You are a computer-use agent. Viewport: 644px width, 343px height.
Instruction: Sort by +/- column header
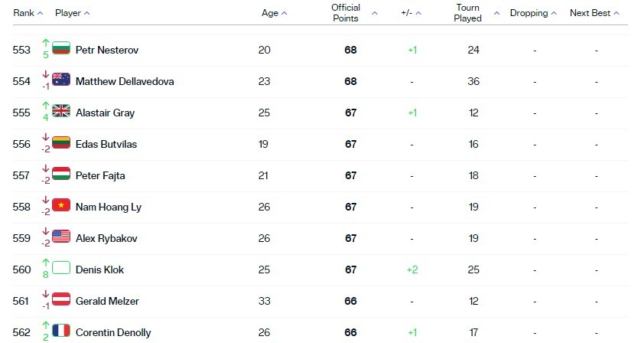[411, 13]
